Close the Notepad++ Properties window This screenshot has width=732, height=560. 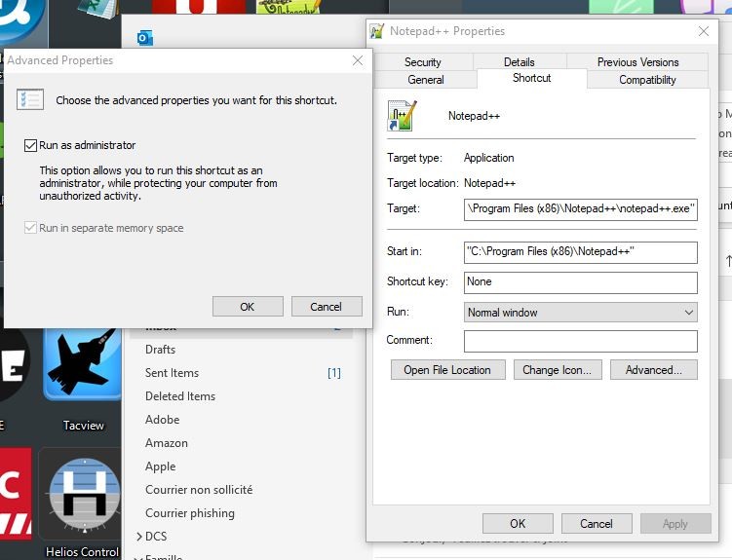(704, 31)
